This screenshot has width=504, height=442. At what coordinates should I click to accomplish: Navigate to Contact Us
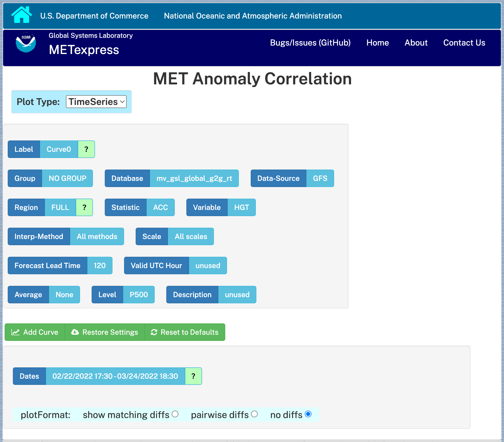pos(464,43)
